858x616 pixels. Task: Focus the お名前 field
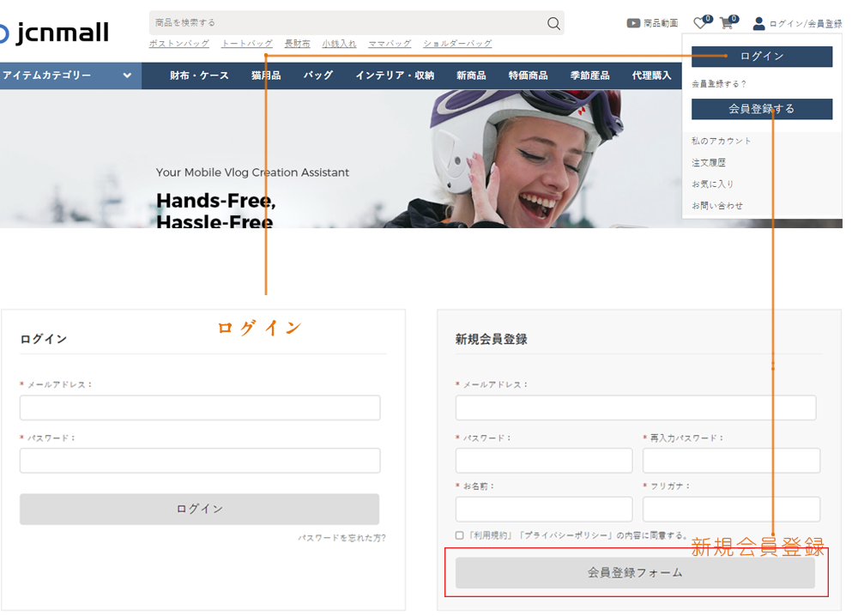(544, 510)
